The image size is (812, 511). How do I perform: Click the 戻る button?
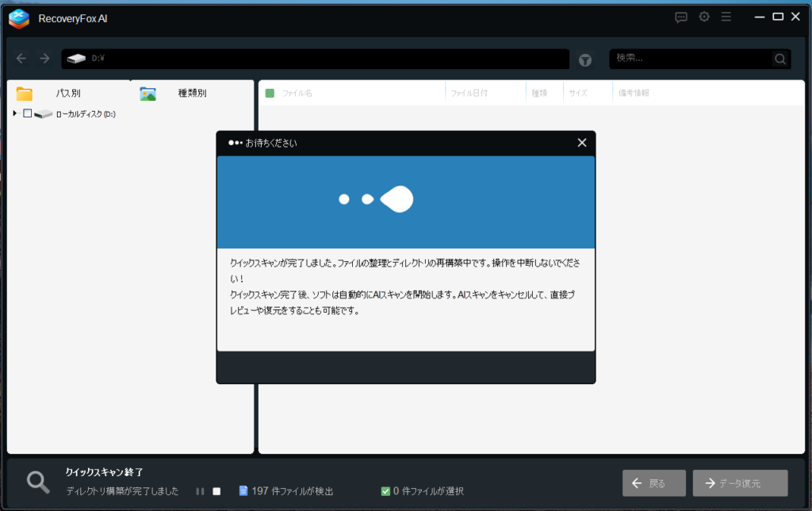(654, 483)
